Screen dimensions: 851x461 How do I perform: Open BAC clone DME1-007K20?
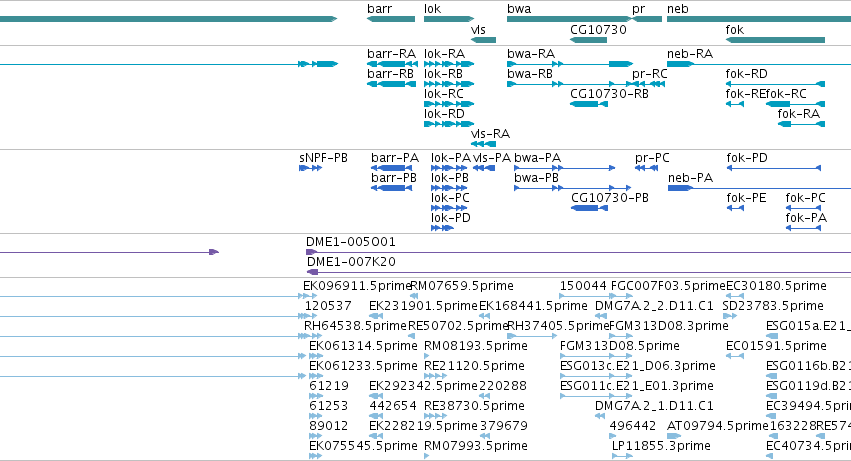coord(351,262)
